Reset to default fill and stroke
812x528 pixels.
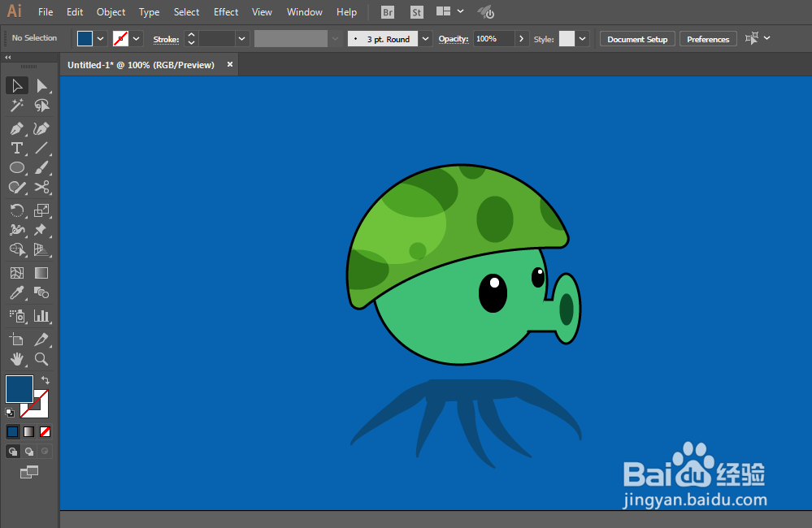(10, 413)
